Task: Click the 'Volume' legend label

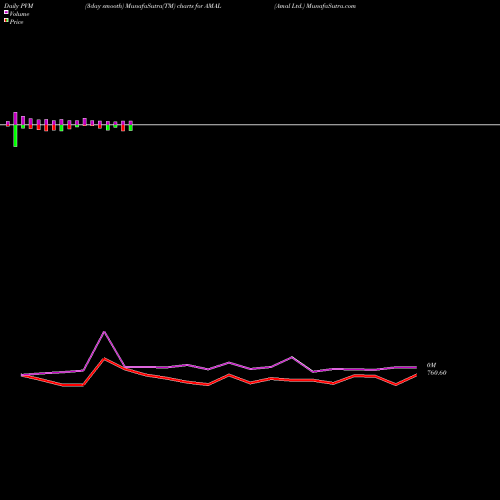Action: pyautogui.click(x=19, y=14)
